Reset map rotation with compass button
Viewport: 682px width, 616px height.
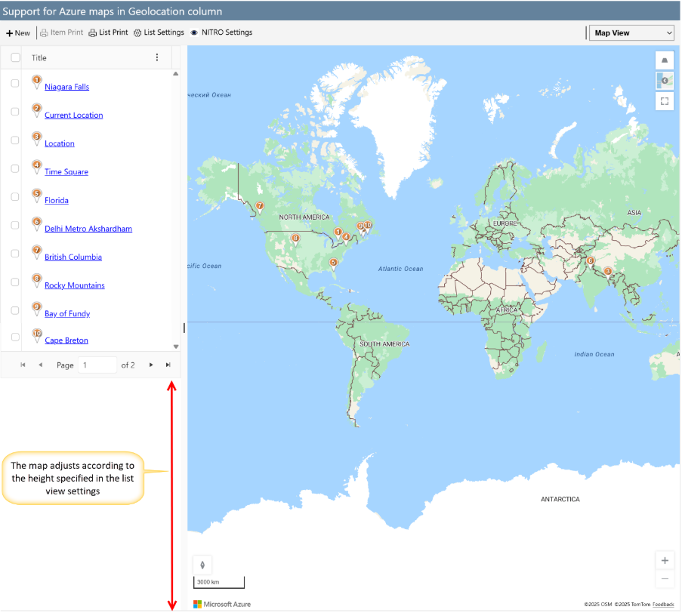click(x=202, y=565)
